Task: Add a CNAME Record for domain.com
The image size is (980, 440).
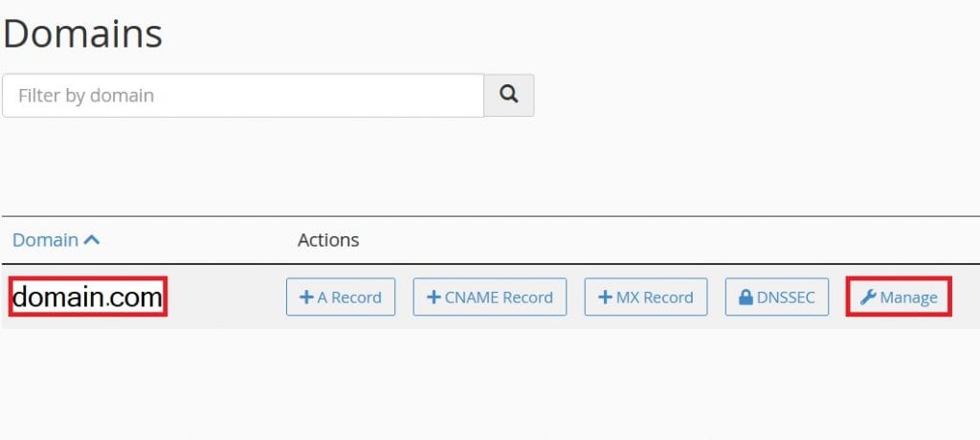Action: pos(490,297)
